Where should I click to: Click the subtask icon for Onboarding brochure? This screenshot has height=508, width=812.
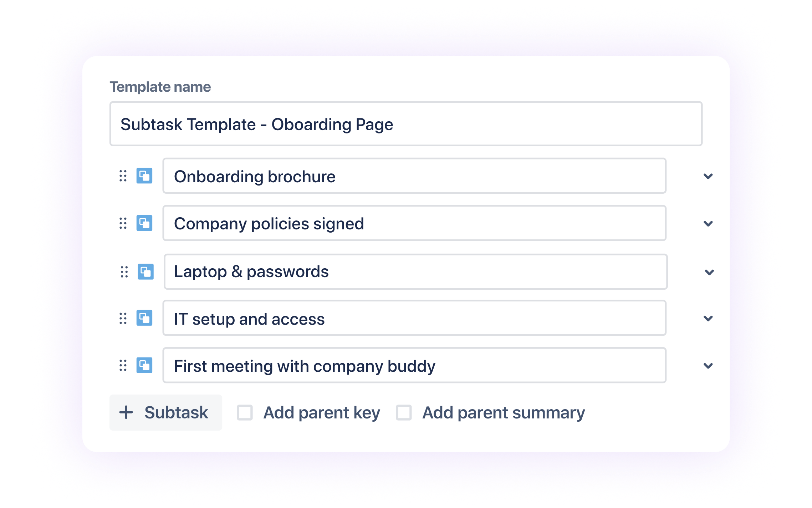[x=144, y=176]
